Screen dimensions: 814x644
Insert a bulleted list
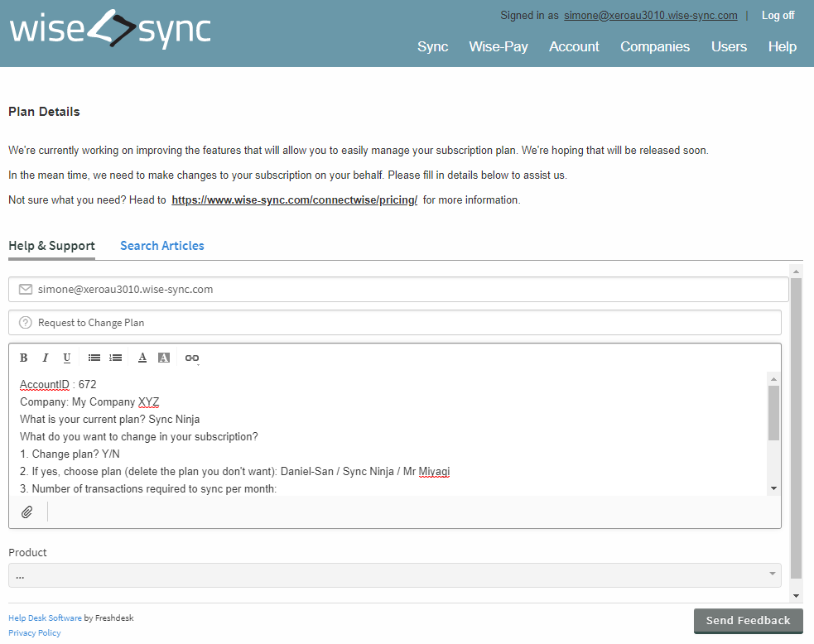94,358
